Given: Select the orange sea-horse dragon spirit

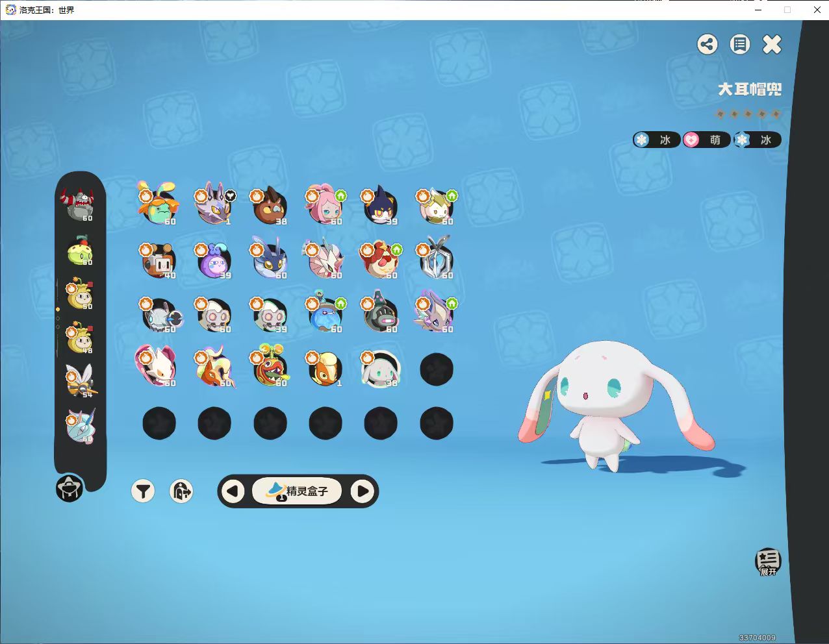Looking at the screenshot, I should point(214,367).
